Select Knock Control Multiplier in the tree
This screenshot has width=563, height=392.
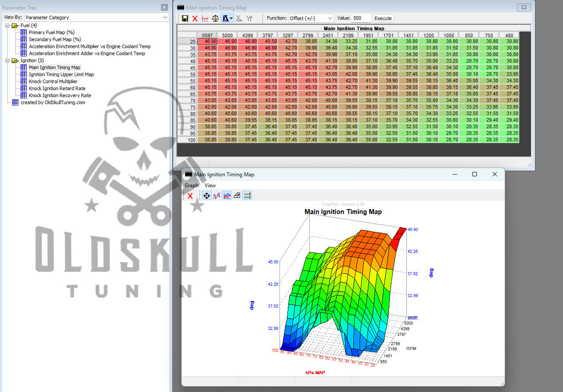pos(53,81)
